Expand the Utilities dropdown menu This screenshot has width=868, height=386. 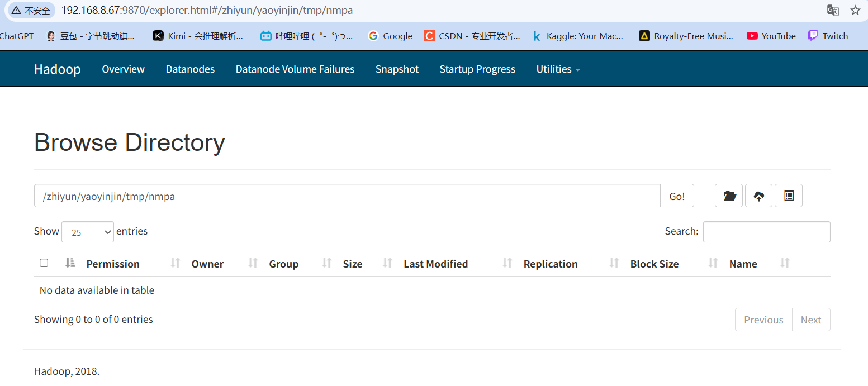558,69
